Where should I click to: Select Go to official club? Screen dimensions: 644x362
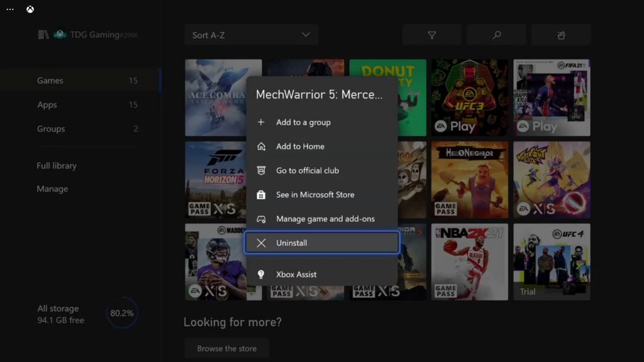coord(321,170)
